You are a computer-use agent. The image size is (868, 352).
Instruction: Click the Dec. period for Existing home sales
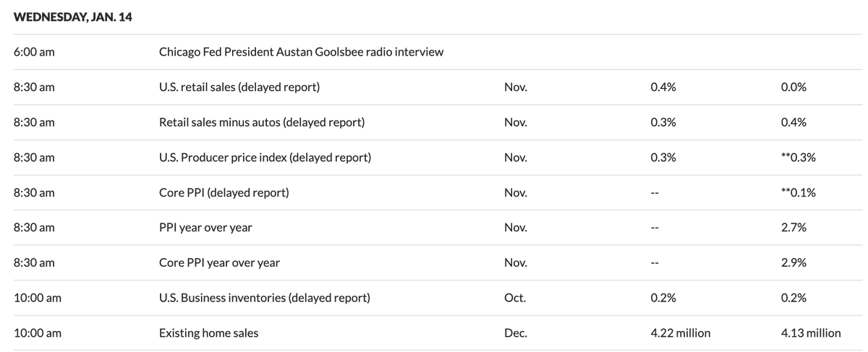[x=516, y=332]
